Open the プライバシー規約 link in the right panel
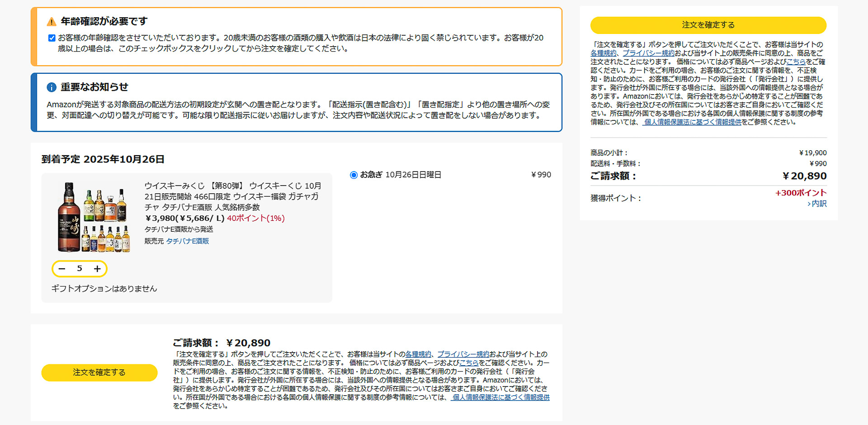This screenshot has height=425, width=868. [x=648, y=53]
